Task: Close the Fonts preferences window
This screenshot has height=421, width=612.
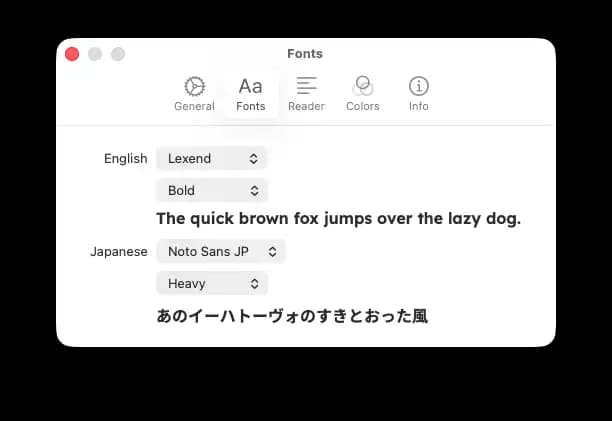Action: click(x=72, y=54)
